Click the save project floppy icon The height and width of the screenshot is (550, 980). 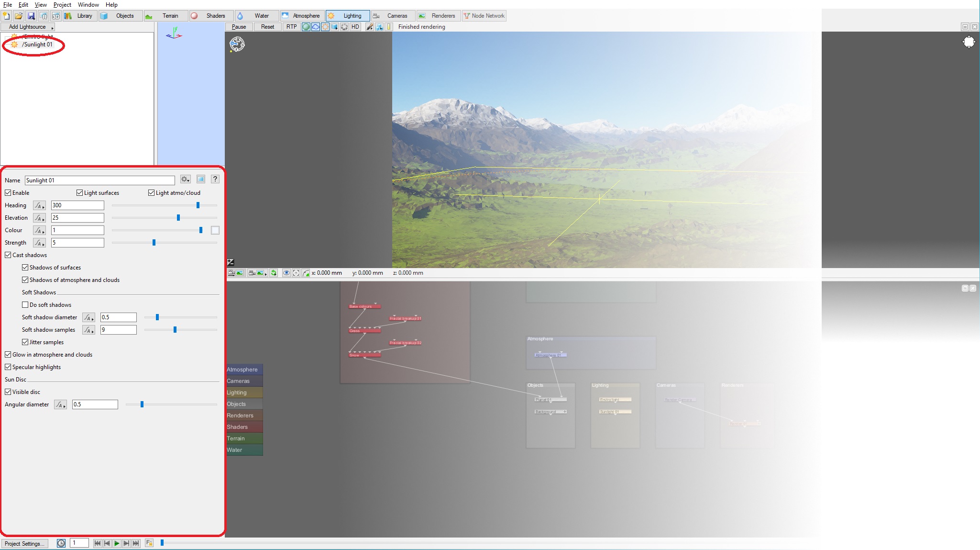(31, 16)
